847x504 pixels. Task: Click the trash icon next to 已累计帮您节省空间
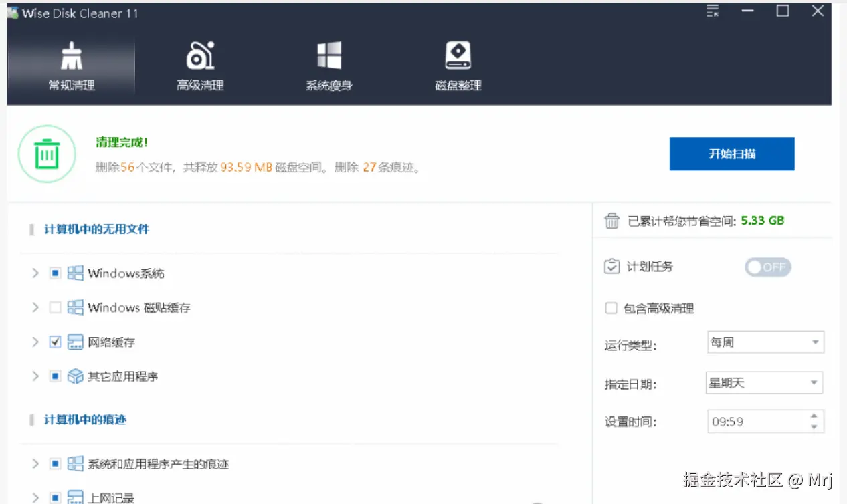click(611, 221)
